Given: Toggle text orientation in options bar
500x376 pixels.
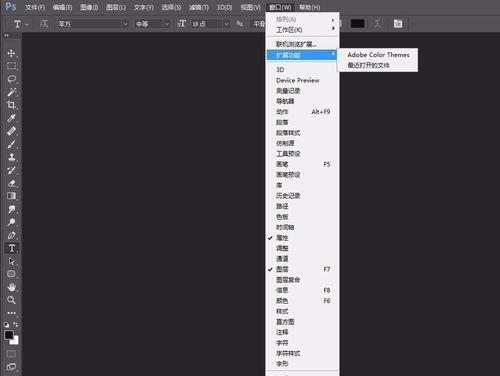Looking at the screenshot, I should coord(44,24).
